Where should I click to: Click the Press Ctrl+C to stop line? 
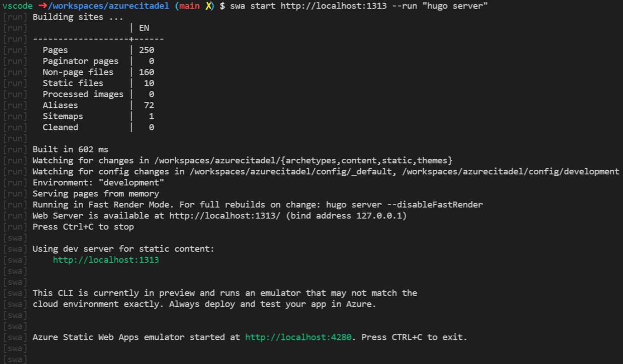[x=83, y=227]
